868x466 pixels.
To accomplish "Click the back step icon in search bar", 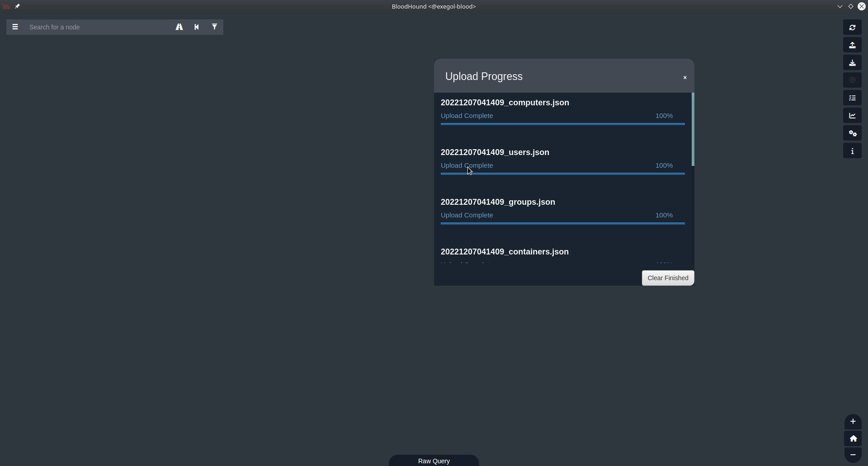I will (x=197, y=27).
